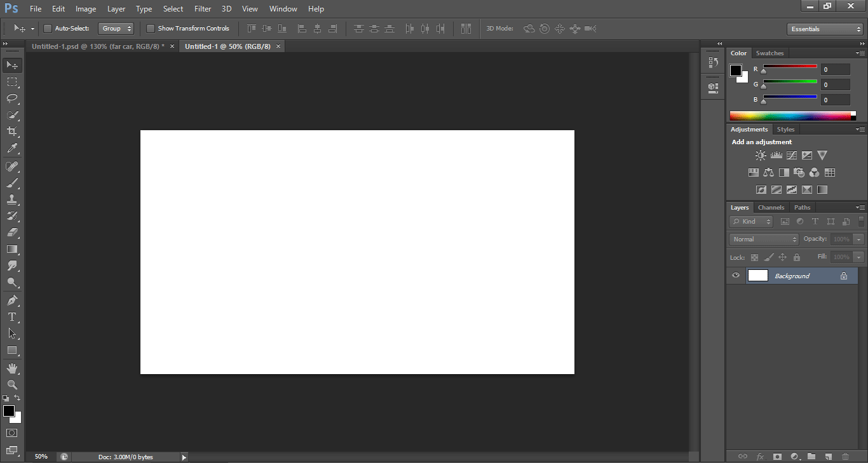Click the red R value input field
This screenshot has width=868, height=463.
click(x=835, y=69)
